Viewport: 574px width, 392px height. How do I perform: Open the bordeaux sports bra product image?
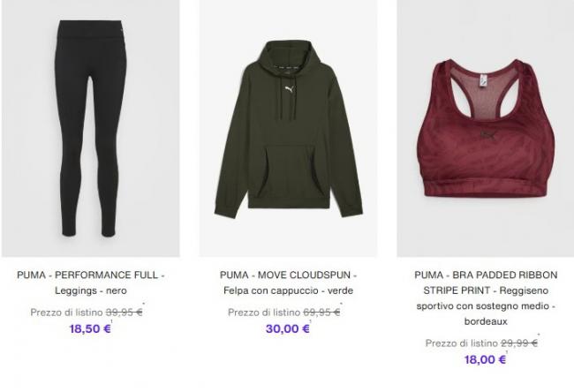[486, 128]
